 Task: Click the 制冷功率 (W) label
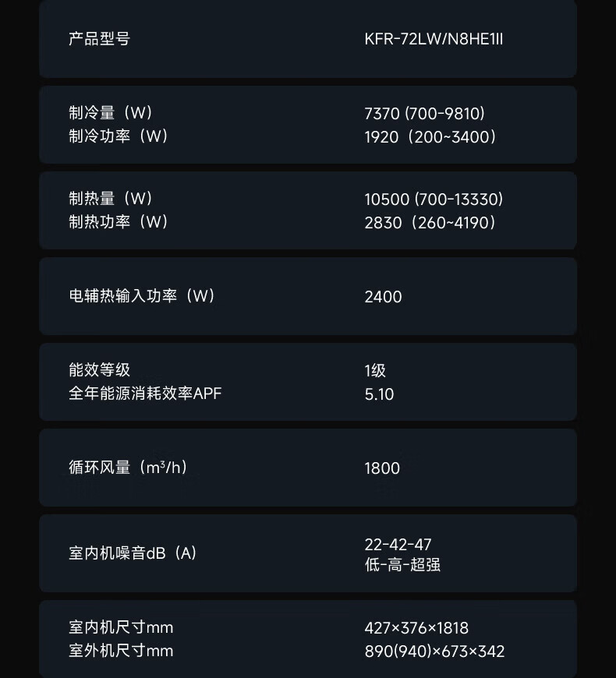[x=119, y=136]
